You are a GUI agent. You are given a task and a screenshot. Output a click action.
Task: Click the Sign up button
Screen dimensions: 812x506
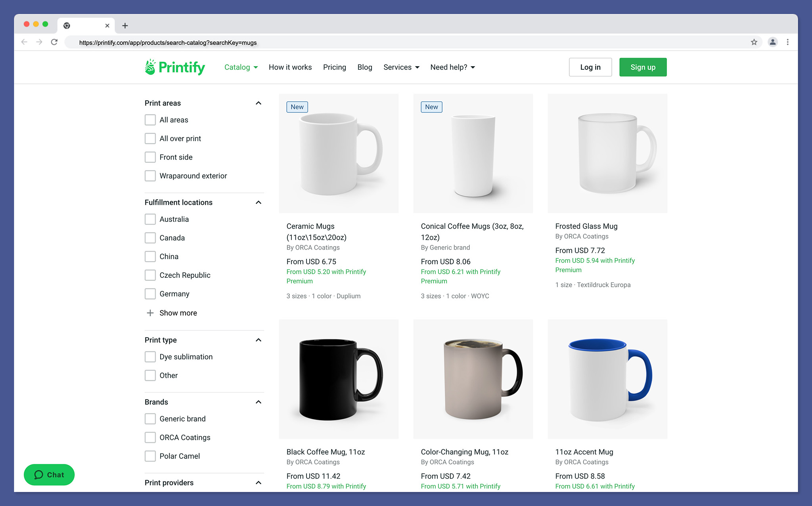(x=643, y=67)
